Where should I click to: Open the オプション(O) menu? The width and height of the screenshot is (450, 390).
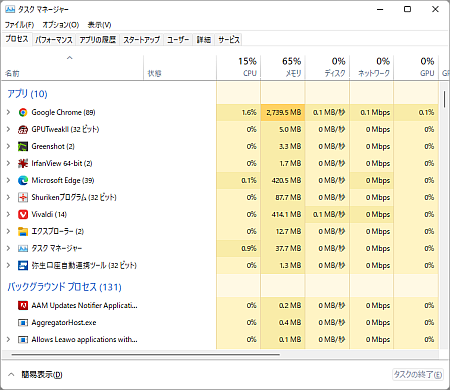[61, 25]
